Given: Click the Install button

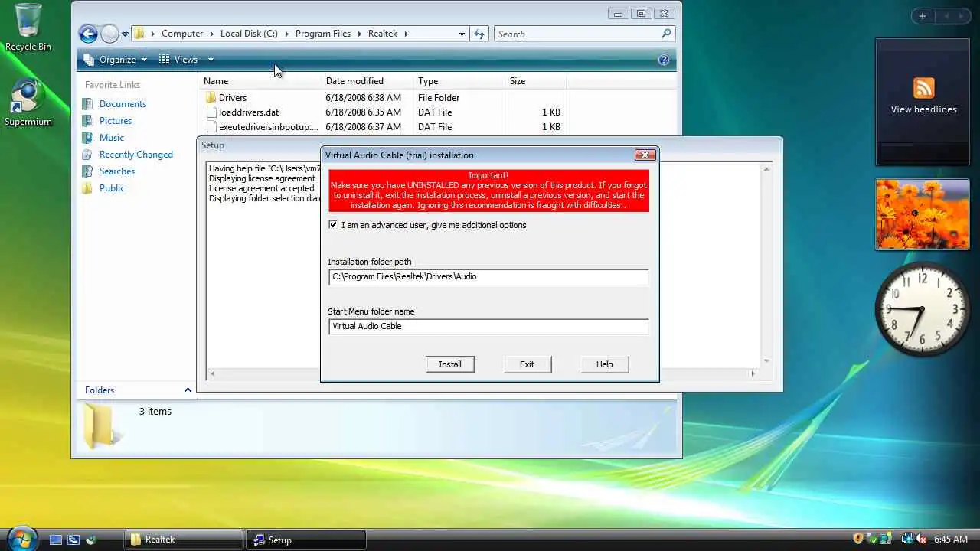Looking at the screenshot, I should pyautogui.click(x=450, y=364).
